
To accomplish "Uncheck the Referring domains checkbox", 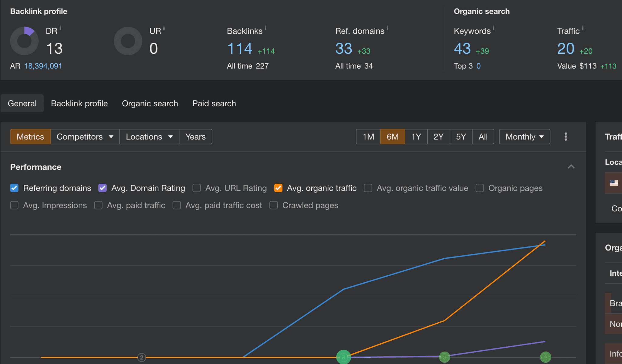I will 14,188.
